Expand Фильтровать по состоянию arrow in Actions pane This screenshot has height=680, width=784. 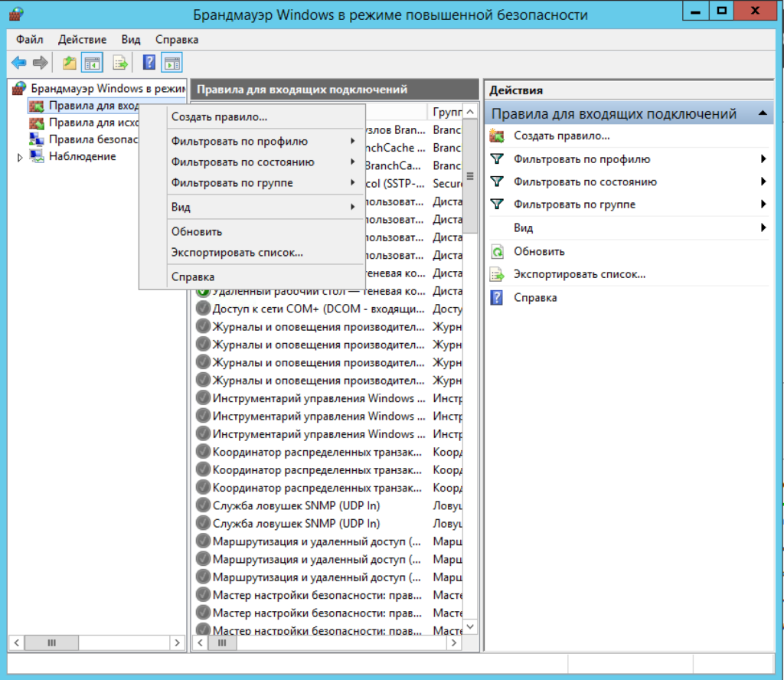click(x=763, y=181)
